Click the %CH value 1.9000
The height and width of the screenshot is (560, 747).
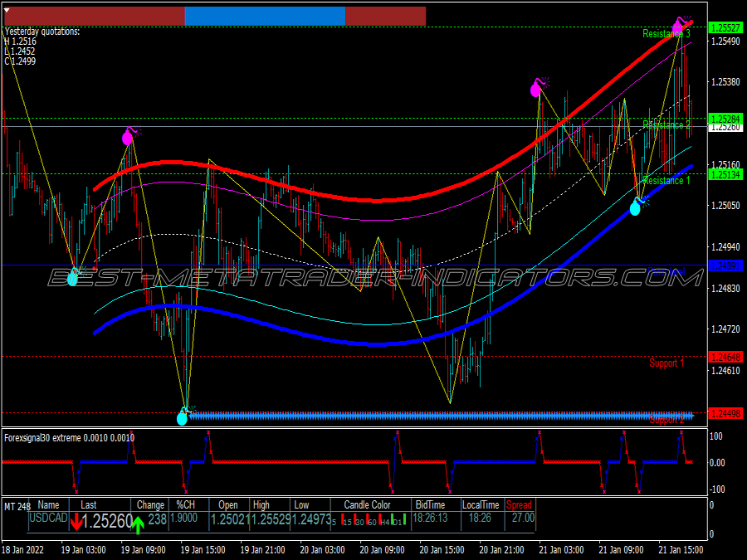[x=184, y=518]
